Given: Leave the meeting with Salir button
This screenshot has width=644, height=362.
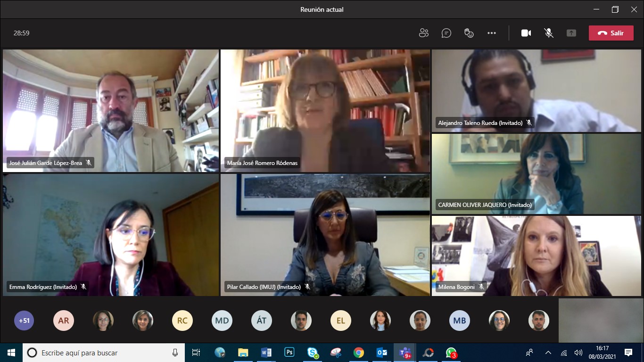Looking at the screenshot, I should click(x=611, y=33).
